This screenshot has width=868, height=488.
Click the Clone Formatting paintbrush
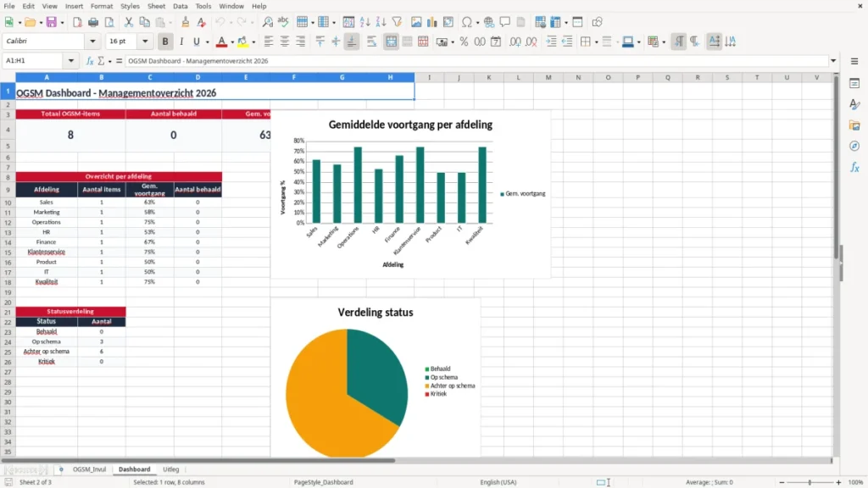[186, 22]
